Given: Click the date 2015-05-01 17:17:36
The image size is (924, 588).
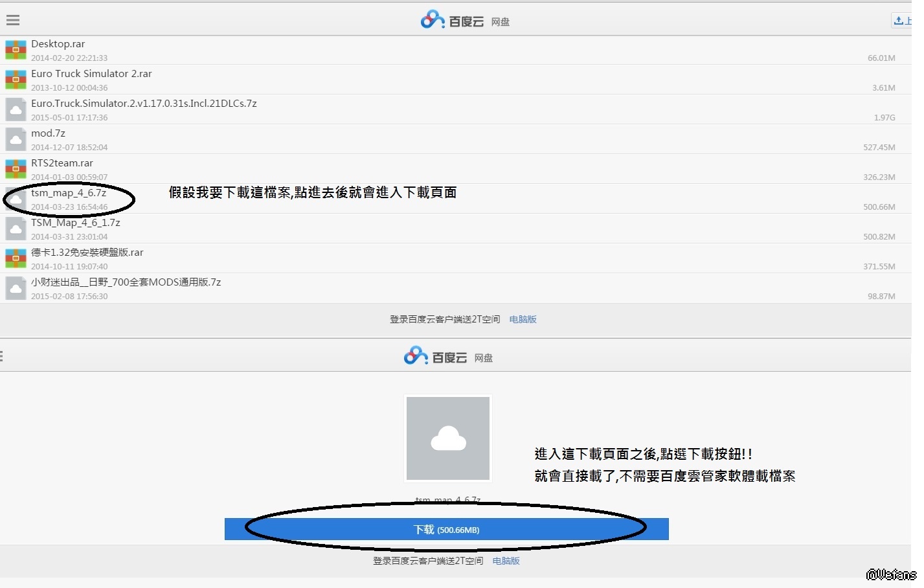Looking at the screenshot, I should pos(69,118).
